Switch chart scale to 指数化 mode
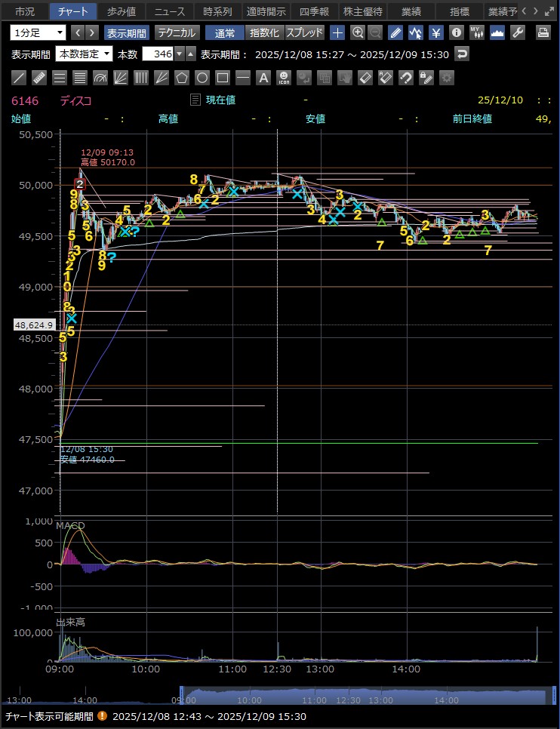 (264, 32)
